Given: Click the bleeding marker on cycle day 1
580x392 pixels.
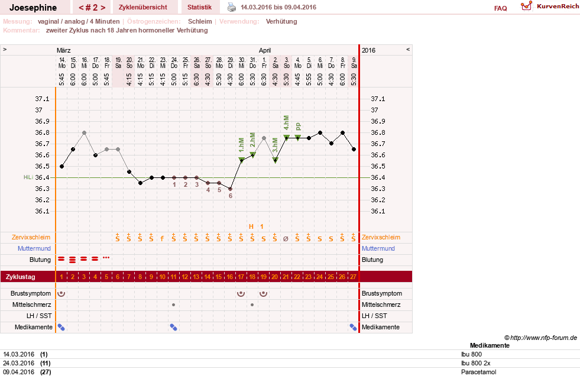Looking at the screenshot, I should (x=61, y=259).
